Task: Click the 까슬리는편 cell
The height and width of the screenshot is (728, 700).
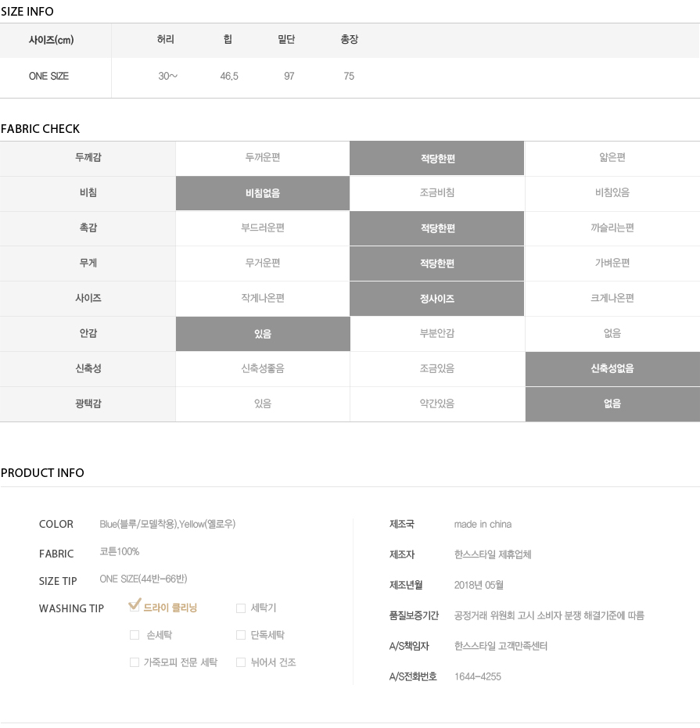Action: coord(612,228)
